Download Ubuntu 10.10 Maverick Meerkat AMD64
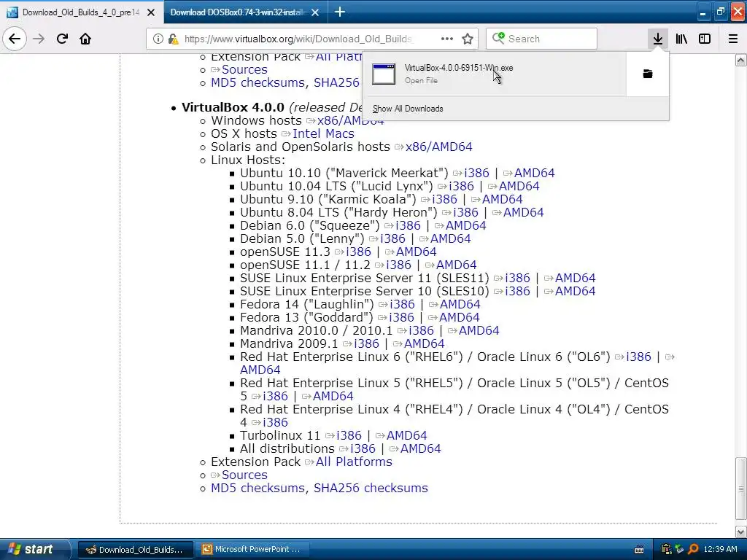This screenshot has height=560, width=747. click(x=535, y=173)
